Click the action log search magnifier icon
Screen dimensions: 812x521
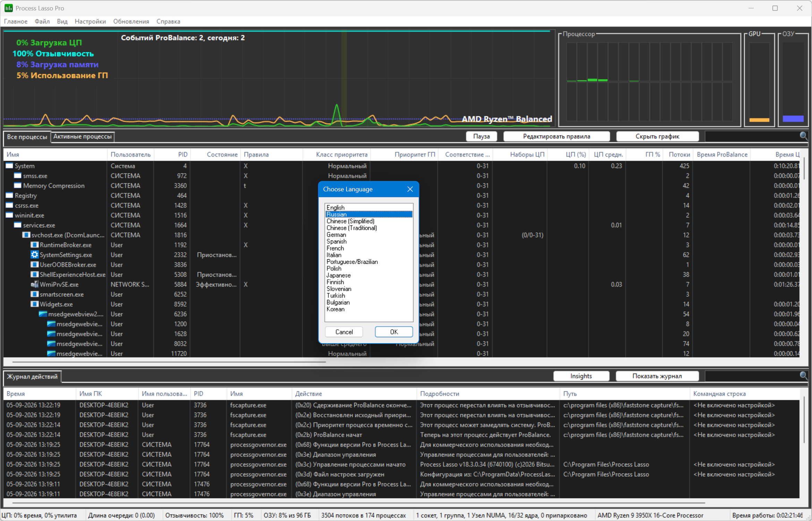(803, 376)
